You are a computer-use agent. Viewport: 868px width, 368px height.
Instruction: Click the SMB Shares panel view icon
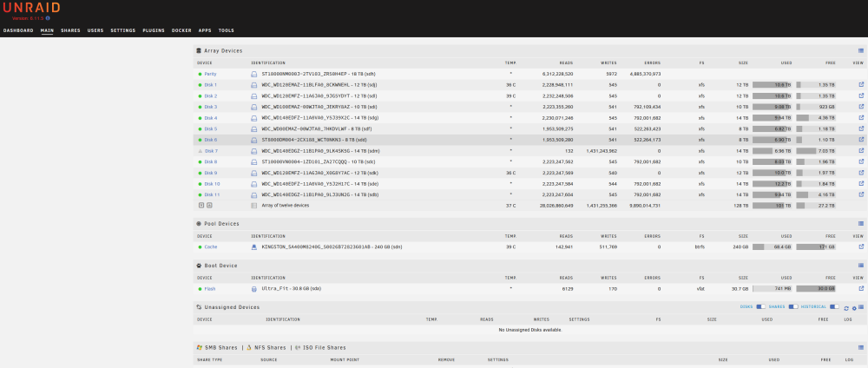pyautogui.click(x=861, y=347)
